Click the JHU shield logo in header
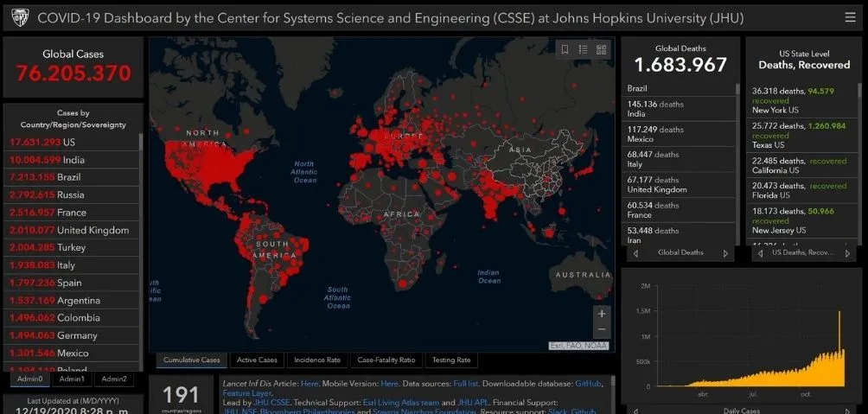 tap(21, 17)
